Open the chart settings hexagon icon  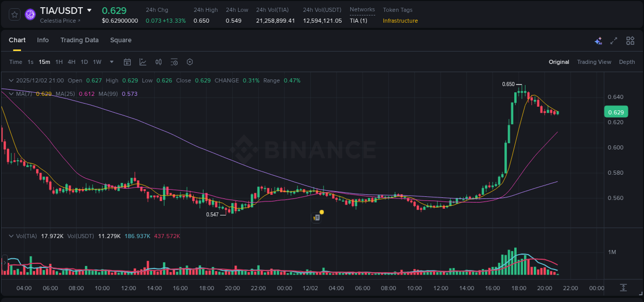pyautogui.click(x=189, y=62)
